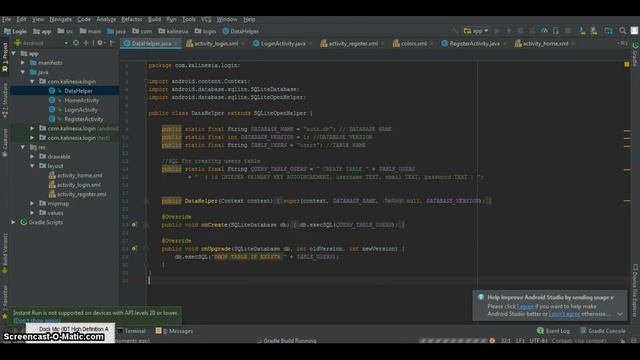The width and height of the screenshot is (640, 360).
Task: Open the Terminal tool window
Action: (131, 331)
